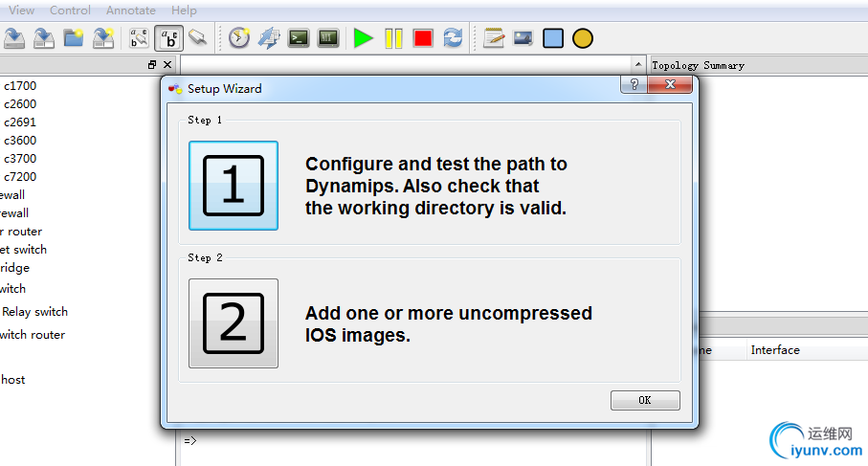Select the c7200 router in node list
This screenshot has height=466, width=868.
(20, 177)
